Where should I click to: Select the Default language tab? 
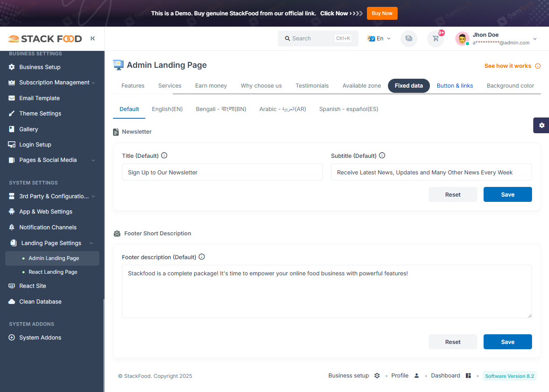click(129, 109)
